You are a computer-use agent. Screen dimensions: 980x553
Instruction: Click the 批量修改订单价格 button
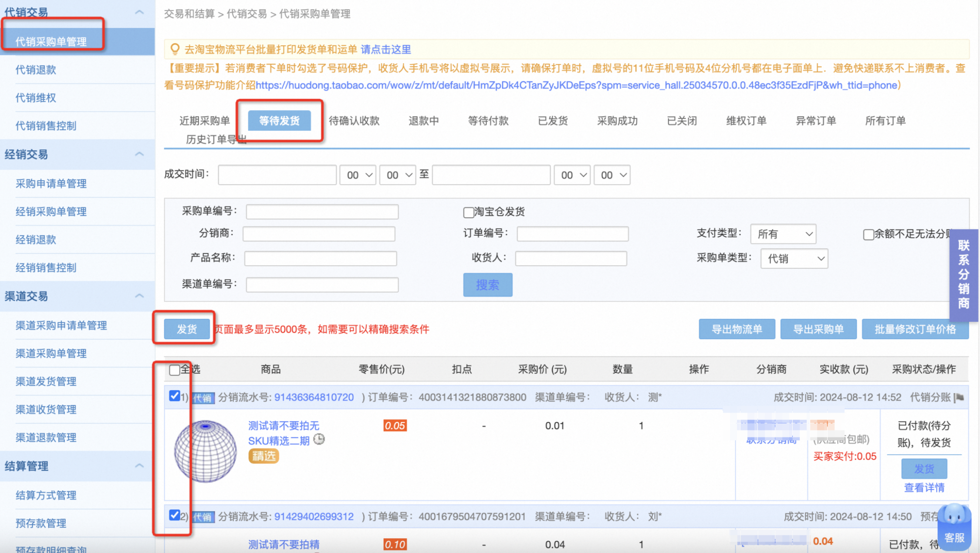coord(915,329)
